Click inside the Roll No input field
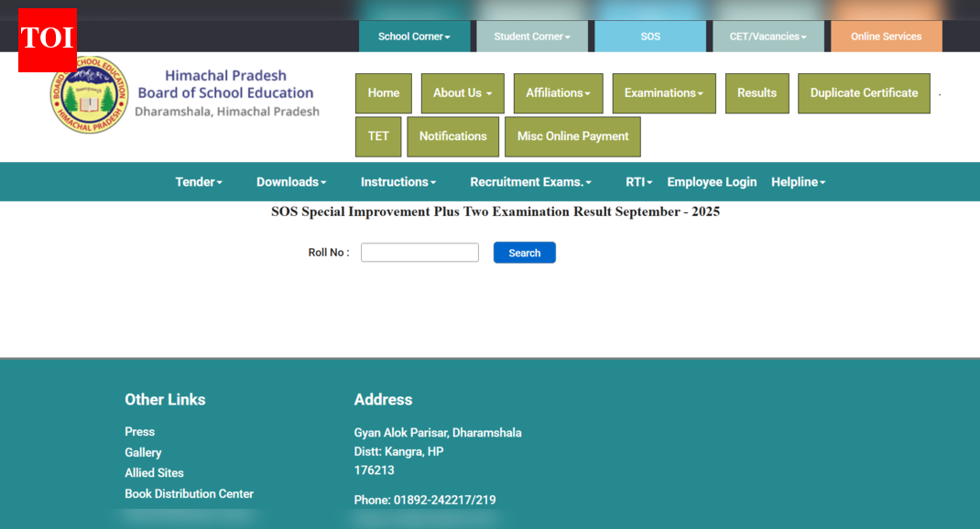 419,252
